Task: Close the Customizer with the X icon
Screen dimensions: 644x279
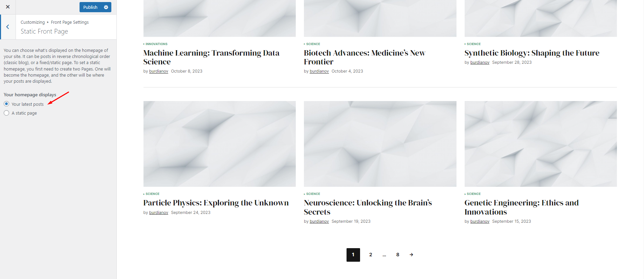Action: click(x=8, y=7)
